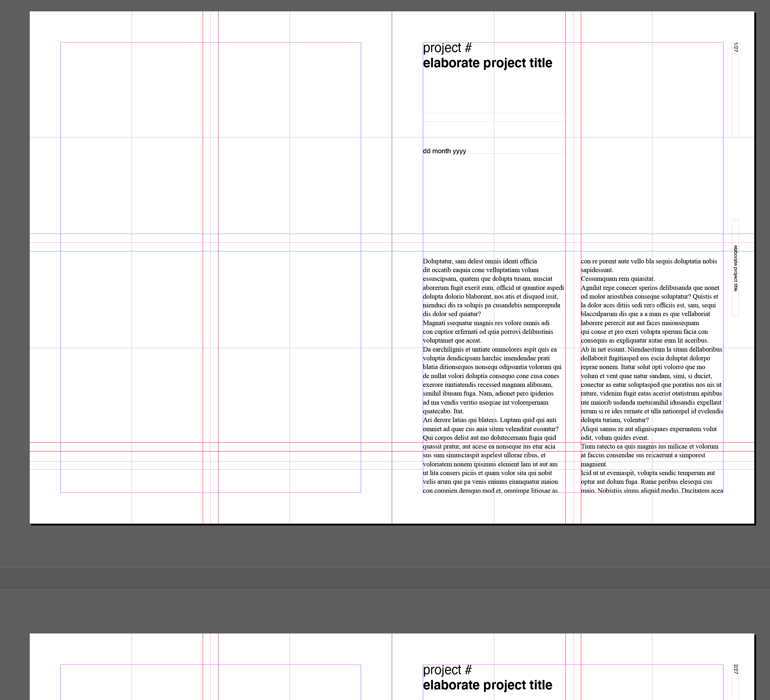
Task: Click the paragraph starting 'Magnati ssequatur magnis'
Action: tap(488, 332)
